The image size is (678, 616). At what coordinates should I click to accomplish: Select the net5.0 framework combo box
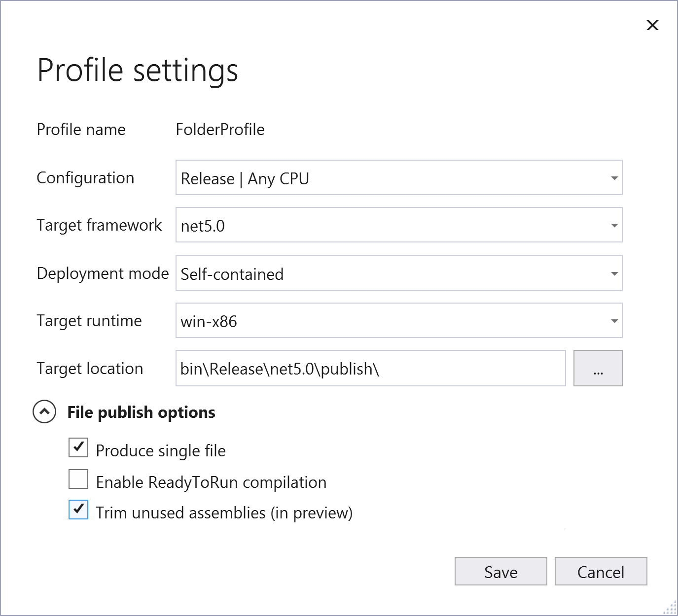coord(399,225)
